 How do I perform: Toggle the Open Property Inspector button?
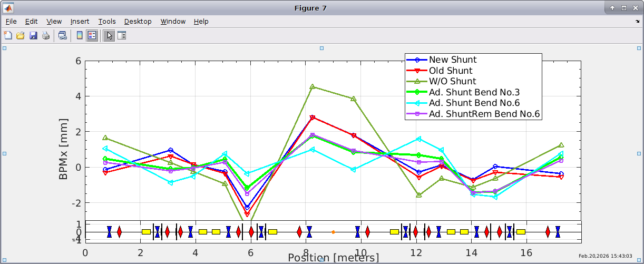122,35
